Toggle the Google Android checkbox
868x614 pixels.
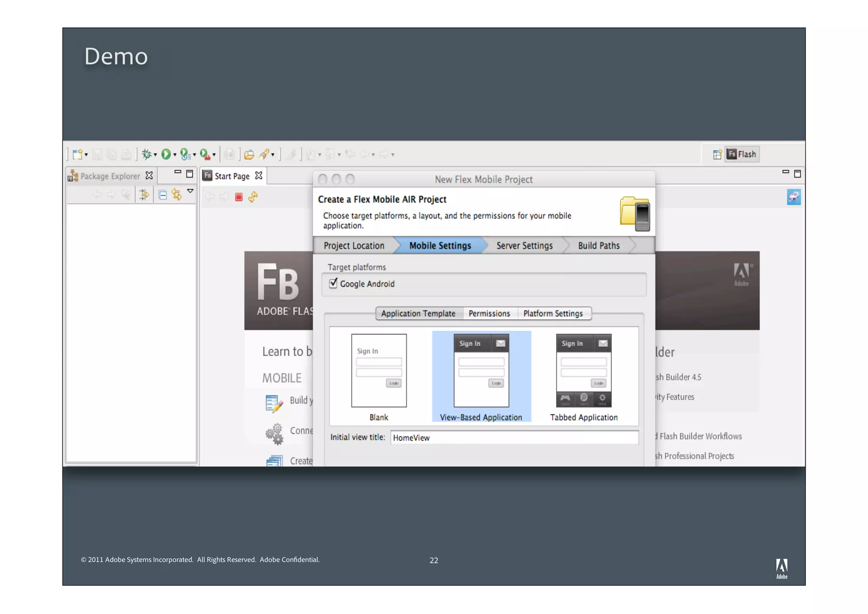click(x=334, y=283)
